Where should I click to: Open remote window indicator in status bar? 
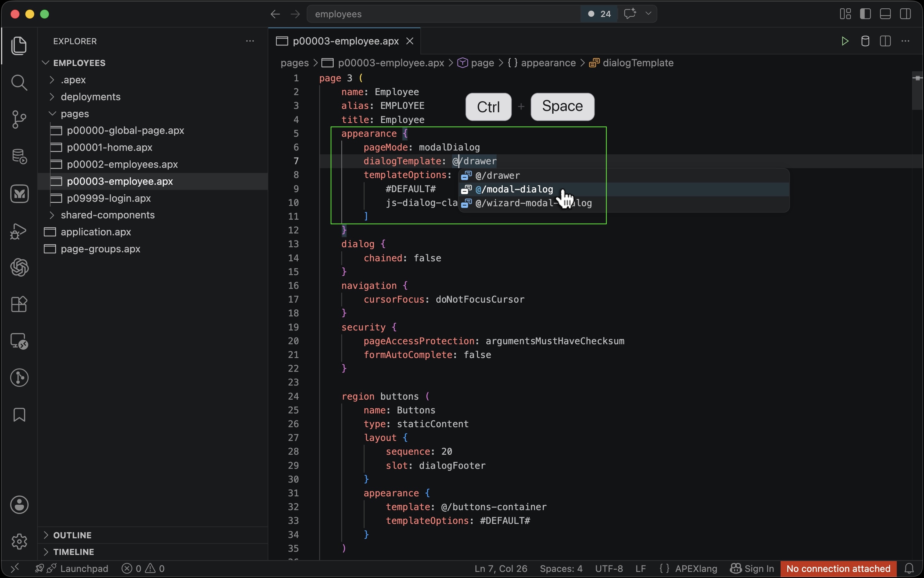tap(14, 568)
